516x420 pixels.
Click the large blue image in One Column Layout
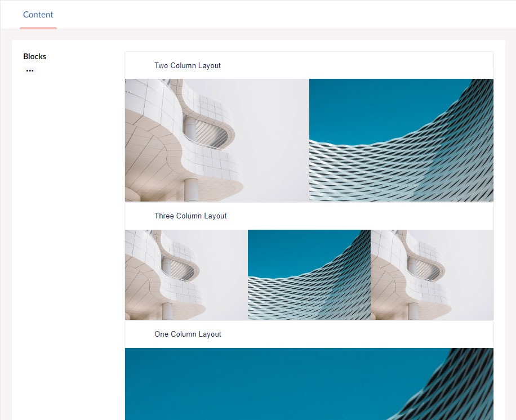pos(309,384)
